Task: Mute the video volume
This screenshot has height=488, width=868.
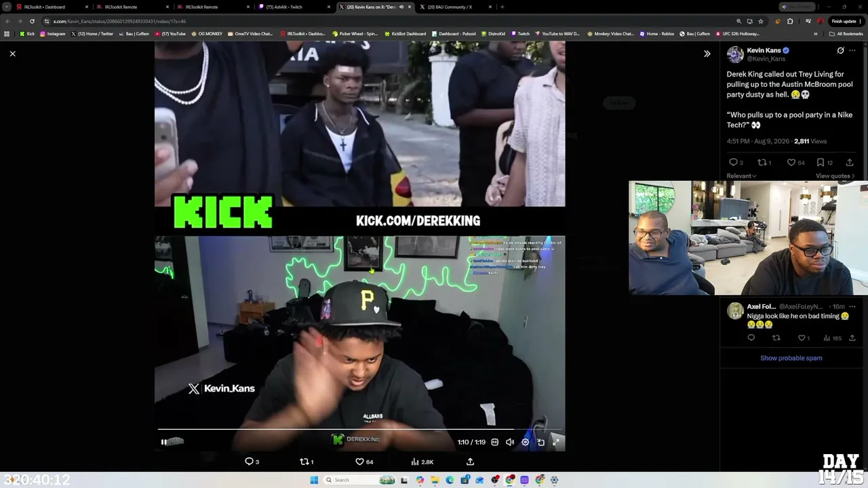Action: coord(510,442)
